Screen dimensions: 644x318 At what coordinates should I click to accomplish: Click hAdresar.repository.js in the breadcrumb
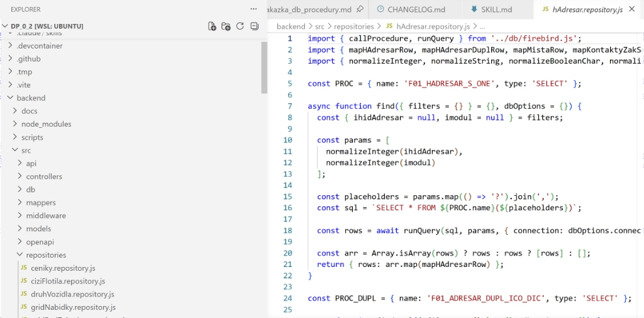click(x=433, y=26)
